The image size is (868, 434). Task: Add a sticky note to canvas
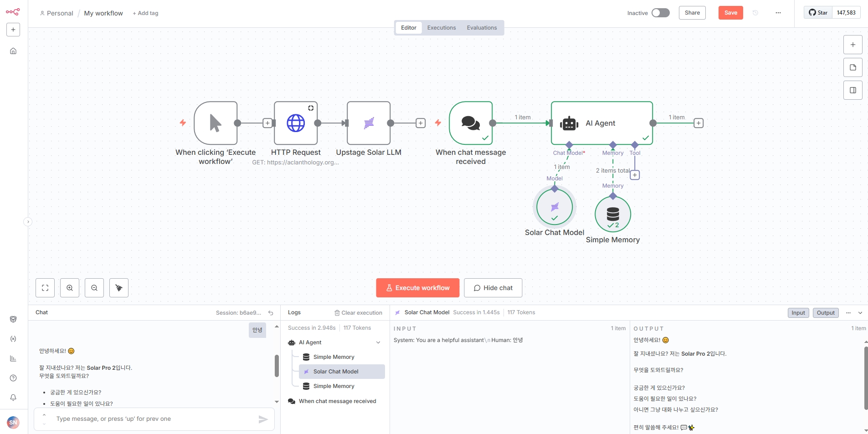click(x=853, y=67)
